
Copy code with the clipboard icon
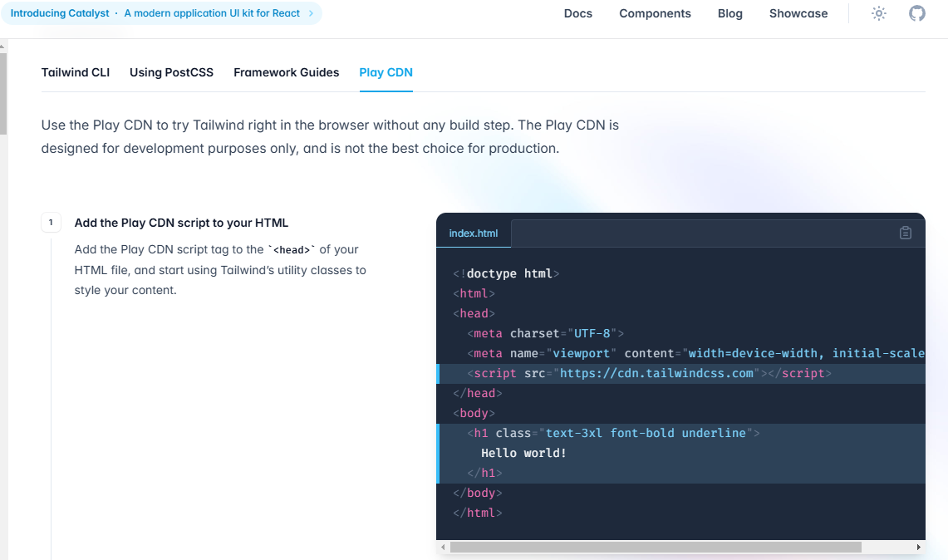pos(905,233)
